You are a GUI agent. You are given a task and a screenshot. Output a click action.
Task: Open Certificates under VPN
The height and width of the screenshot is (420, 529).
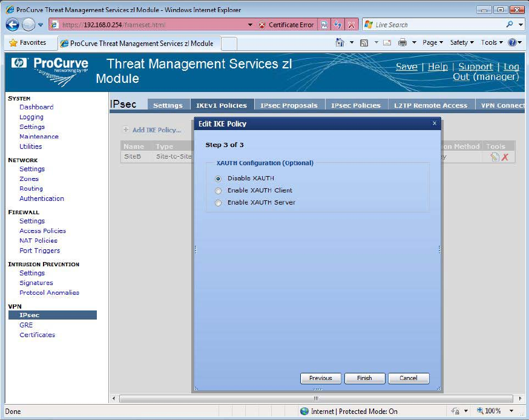click(x=37, y=335)
